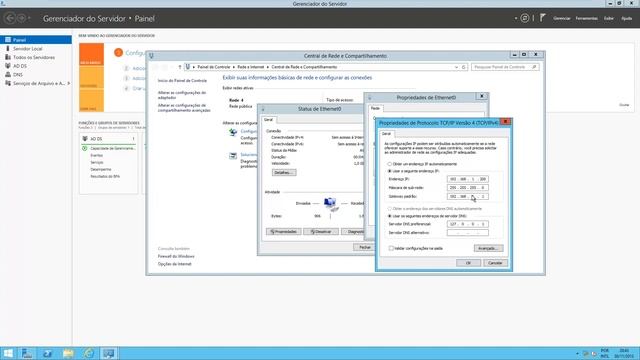Click the Detalhes button in Ethernet status
Viewport: 640px width, 360px height.
click(284, 173)
